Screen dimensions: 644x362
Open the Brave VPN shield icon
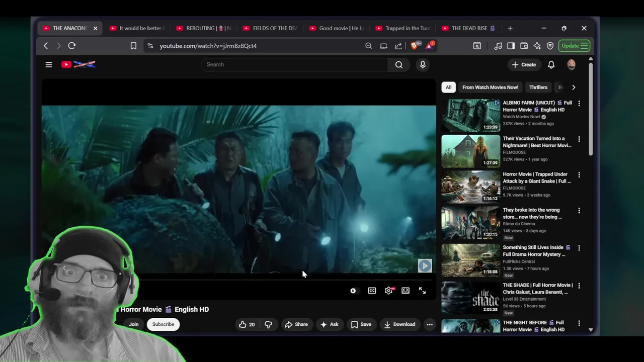coord(550,46)
